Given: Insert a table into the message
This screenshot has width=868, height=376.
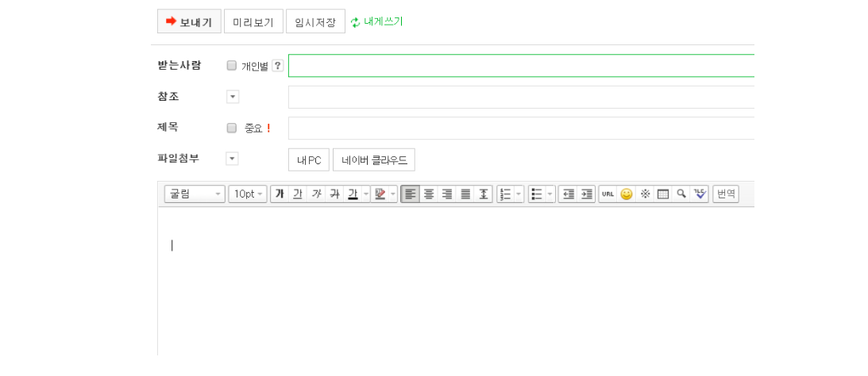Looking at the screenshot, I should click(662, 194).
